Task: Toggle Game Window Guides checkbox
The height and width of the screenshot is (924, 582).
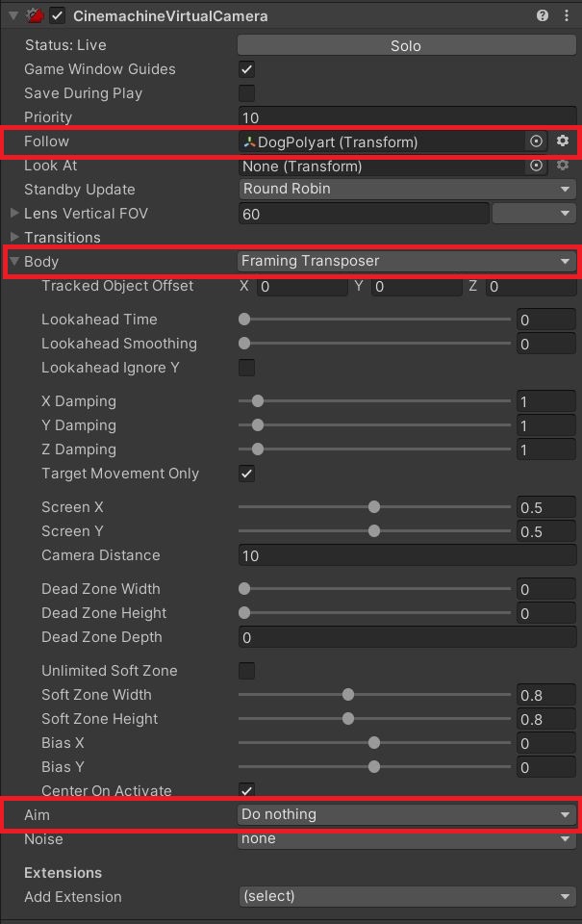Action: 247,69
